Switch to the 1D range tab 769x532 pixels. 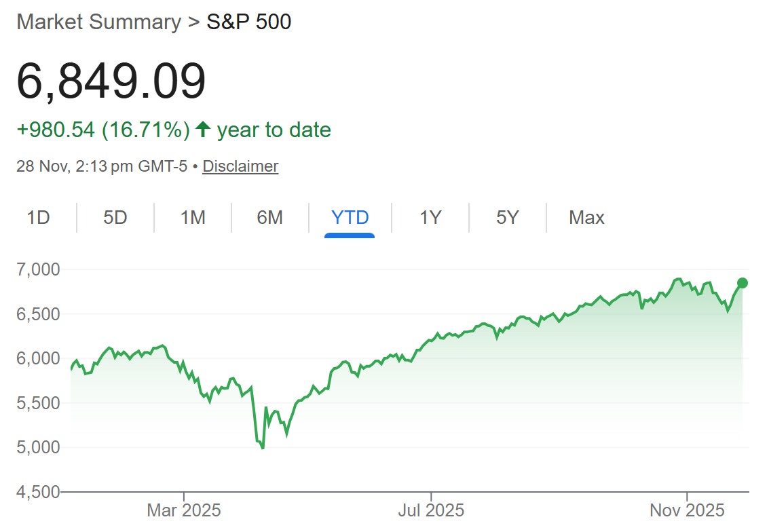point(39,218)
